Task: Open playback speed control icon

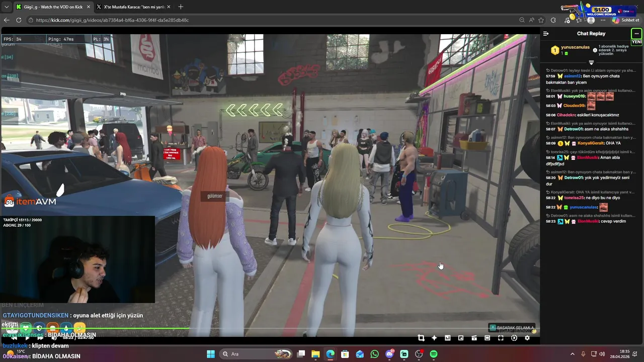Action: [514, 338]
